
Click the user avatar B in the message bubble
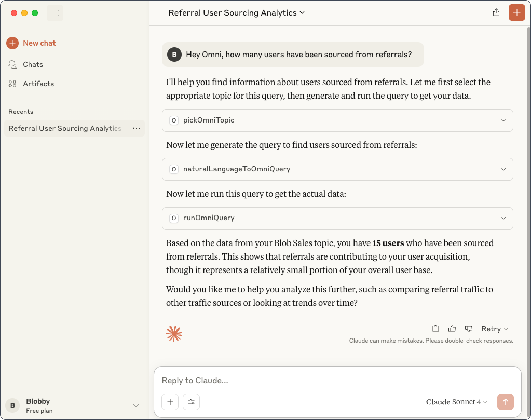pos(174,54)
